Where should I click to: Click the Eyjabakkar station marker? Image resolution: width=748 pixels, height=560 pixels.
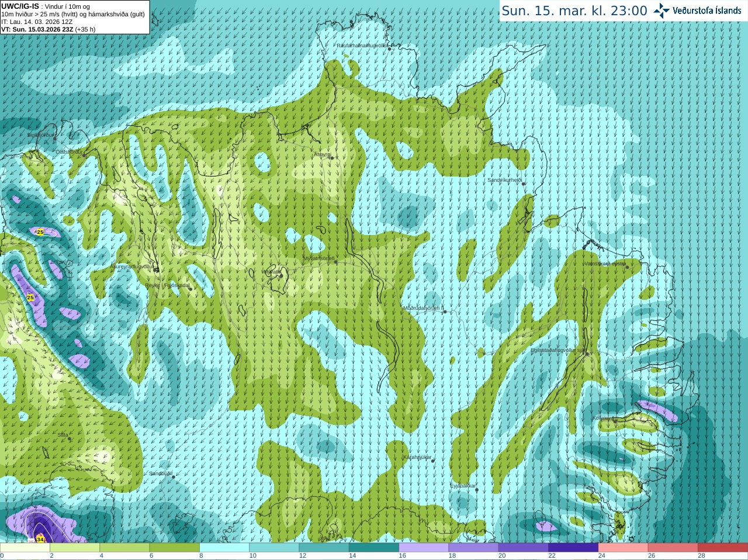477,490
